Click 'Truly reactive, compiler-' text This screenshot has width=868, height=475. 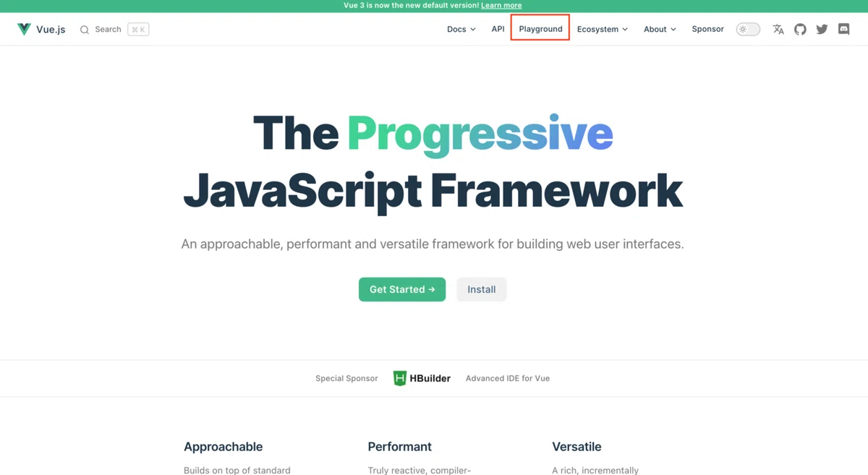[420, 470]
